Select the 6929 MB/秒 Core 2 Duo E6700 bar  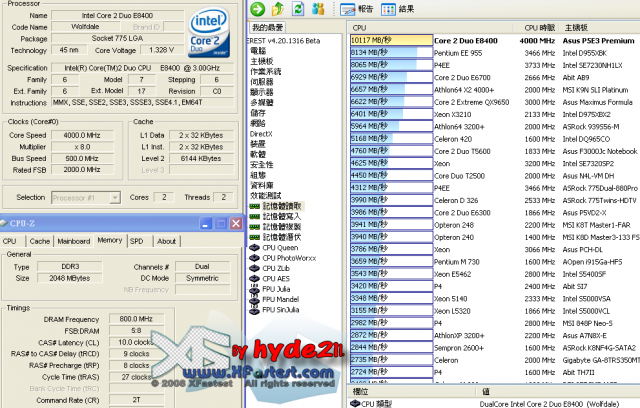[391, 77]
